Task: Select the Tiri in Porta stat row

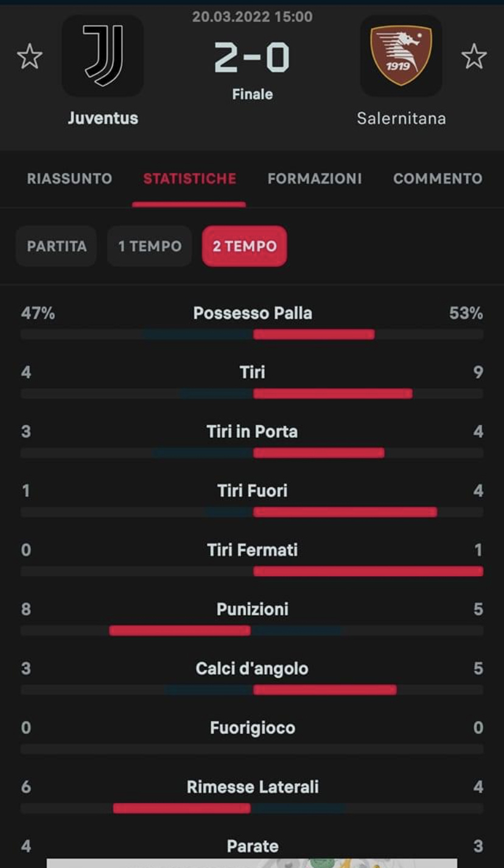Action: (x=252, y=441)
